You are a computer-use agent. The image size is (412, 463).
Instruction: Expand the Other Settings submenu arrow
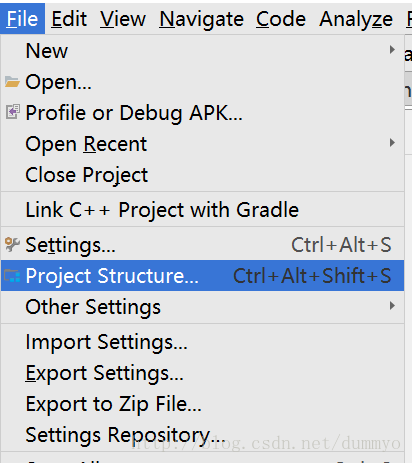392,306
